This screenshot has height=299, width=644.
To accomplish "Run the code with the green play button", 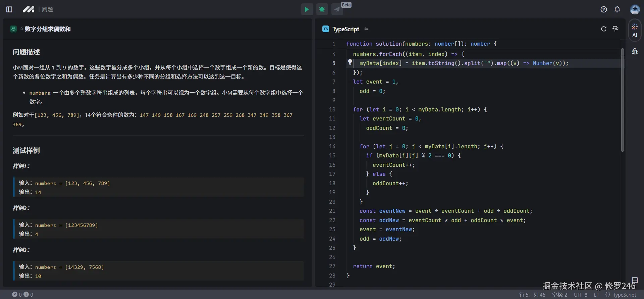I will coord(307,9).
